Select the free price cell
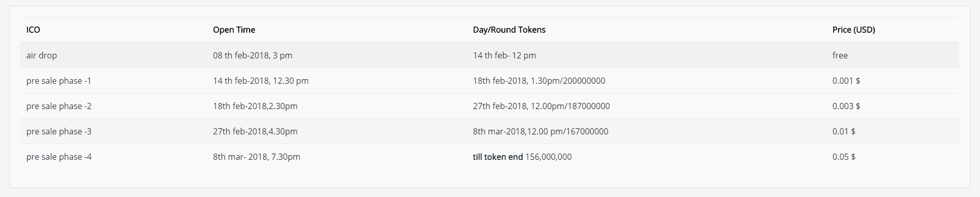980x197 pixels. point(840,55)
